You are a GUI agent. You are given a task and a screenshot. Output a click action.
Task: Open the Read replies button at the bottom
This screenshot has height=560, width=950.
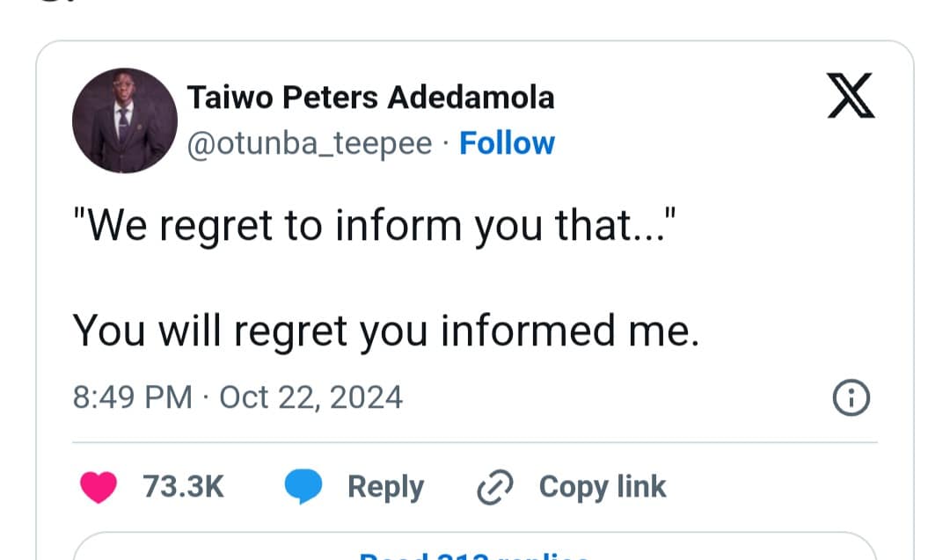click(x=474, y=550)
